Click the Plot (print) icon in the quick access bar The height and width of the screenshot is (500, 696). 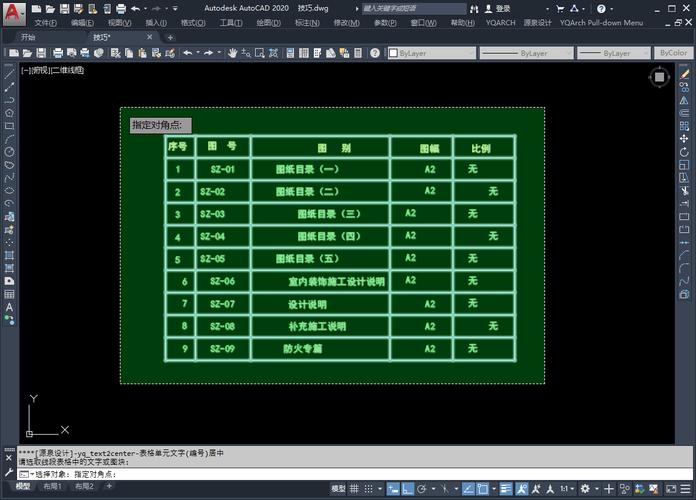(120, 8)
